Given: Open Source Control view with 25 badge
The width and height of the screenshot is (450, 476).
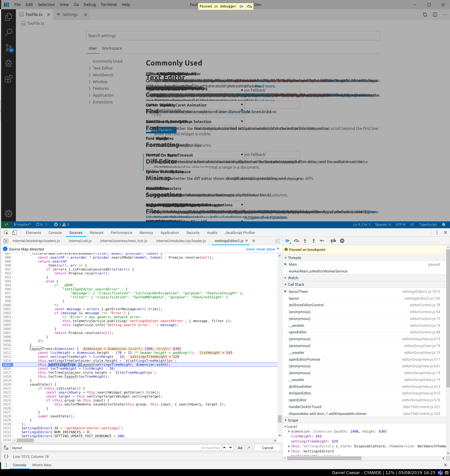Looking at the screenshot, I should (9, 48).
